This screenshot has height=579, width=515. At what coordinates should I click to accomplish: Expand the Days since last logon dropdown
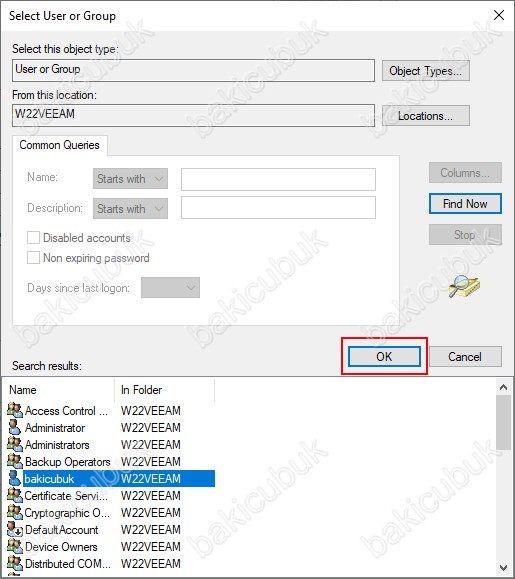point(171,287)
